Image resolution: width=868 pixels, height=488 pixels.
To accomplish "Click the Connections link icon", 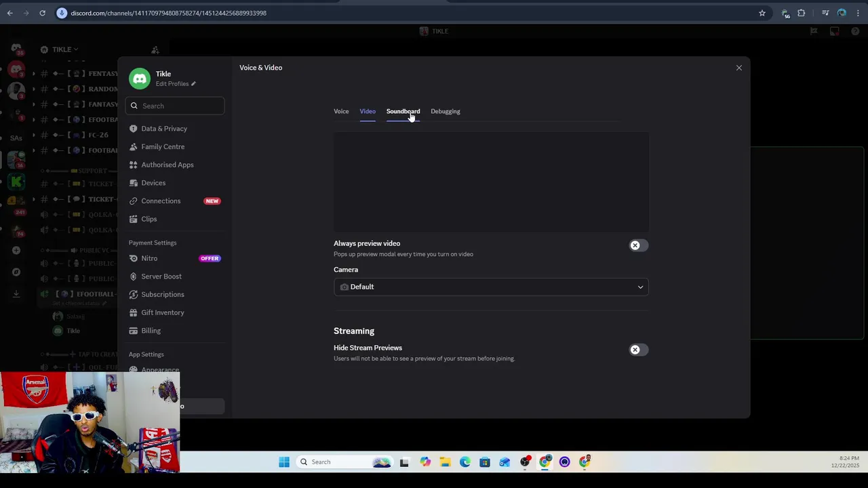I will (x=134, y=201).
